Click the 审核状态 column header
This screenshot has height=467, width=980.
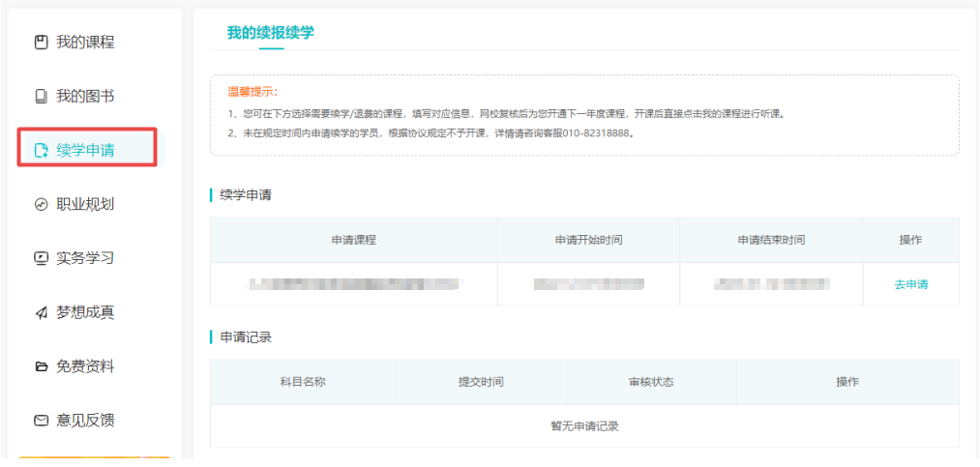[651, 382]
